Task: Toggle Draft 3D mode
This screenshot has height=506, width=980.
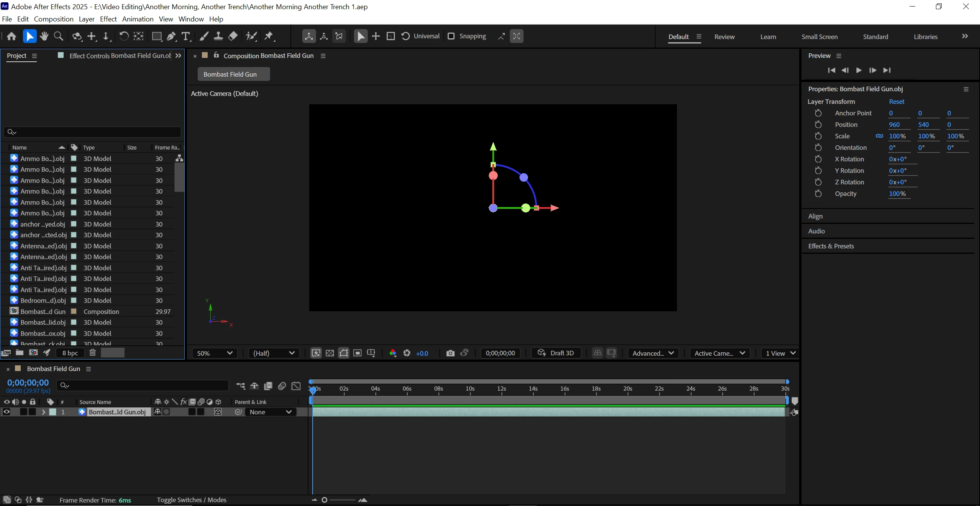Action: pos(556,353)
